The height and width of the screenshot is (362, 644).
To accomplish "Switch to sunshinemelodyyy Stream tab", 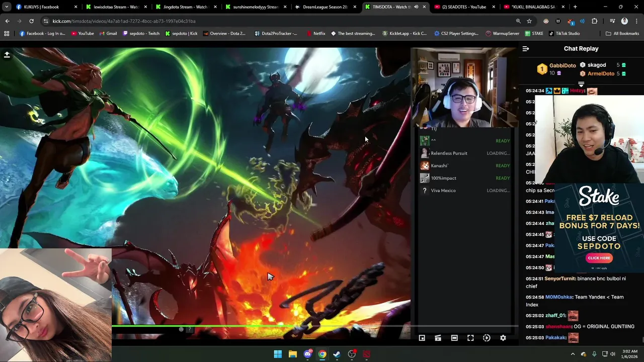I will coord(256,7).
